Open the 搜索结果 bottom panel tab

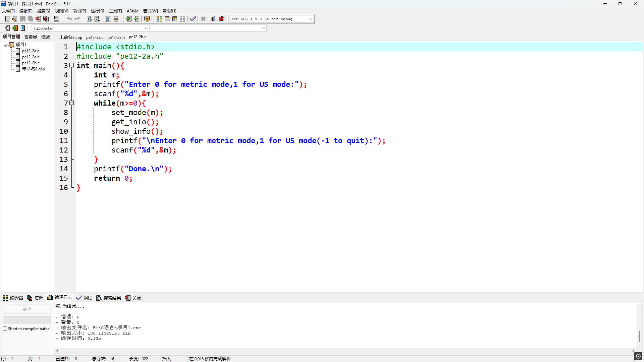[109, 298]
